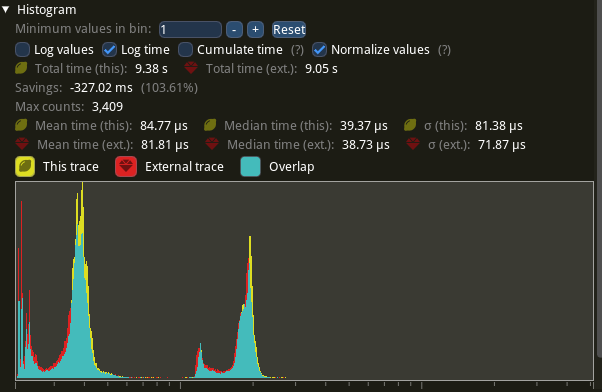The width and height of the screenshot is (602, 392).
Task: Click help marker next to Normalize values
Action: click(444, 50)
